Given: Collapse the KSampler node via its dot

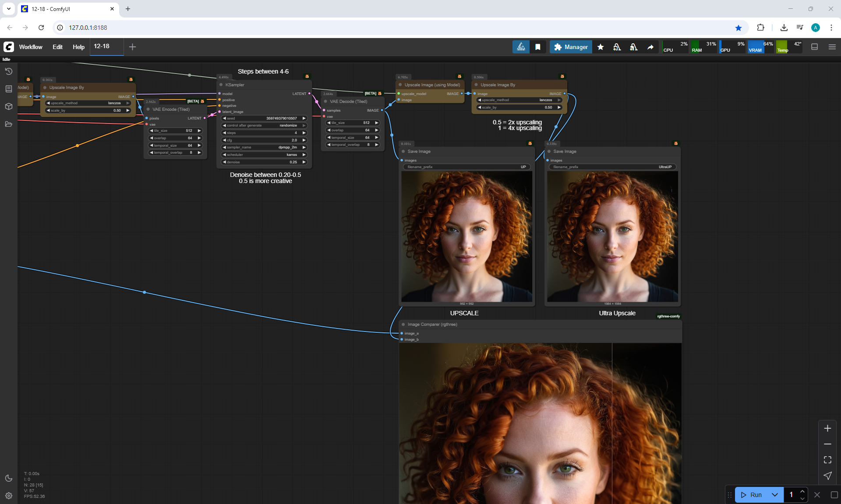Looking at the screenshot, I should [221, 85].
